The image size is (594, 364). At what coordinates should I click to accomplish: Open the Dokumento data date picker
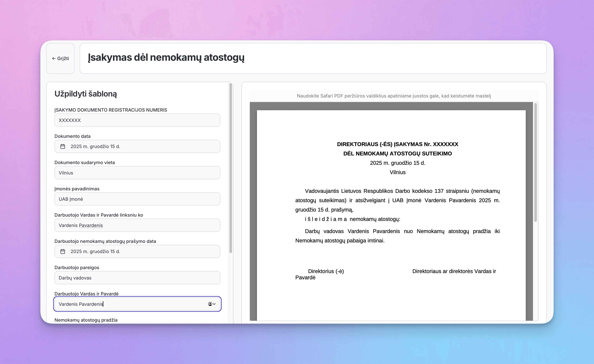[x=137, y=146]
